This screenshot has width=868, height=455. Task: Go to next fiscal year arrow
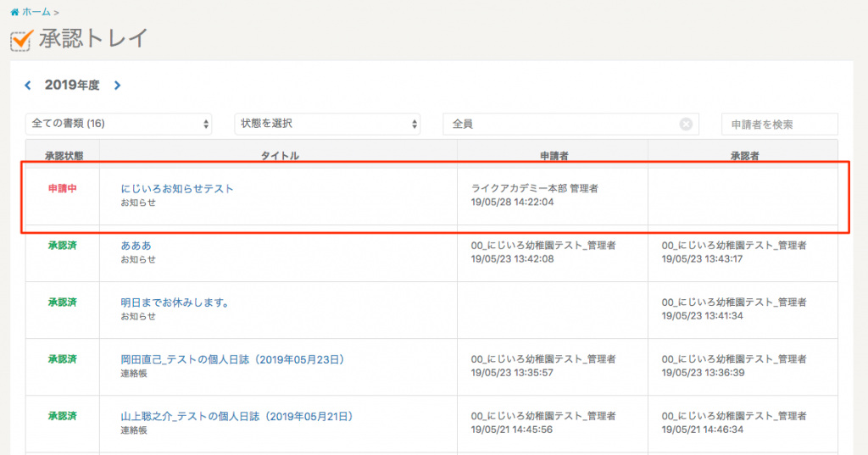point(117,85)
